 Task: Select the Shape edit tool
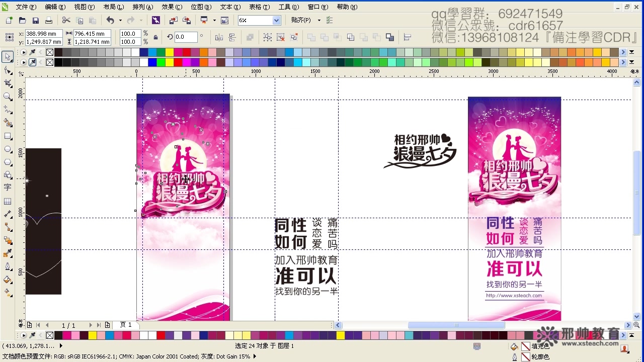click(x=8, y=70)
